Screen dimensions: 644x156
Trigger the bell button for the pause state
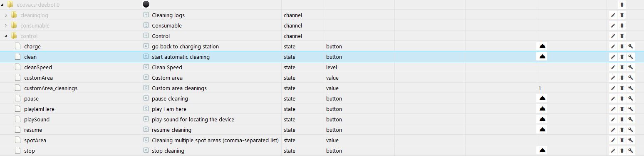542,98
